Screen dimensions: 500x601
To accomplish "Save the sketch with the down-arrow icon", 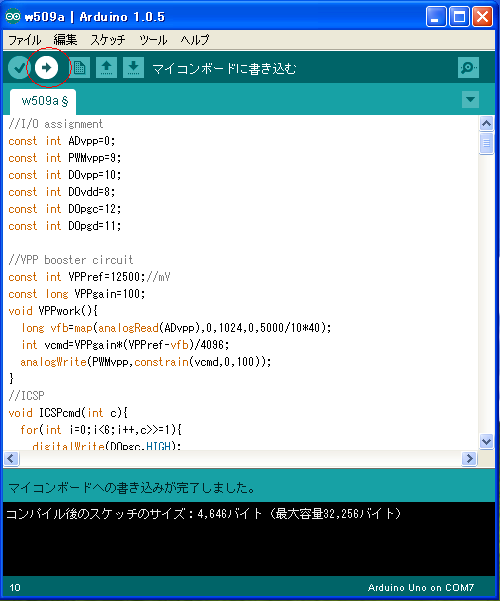I will tap(133, 68).
